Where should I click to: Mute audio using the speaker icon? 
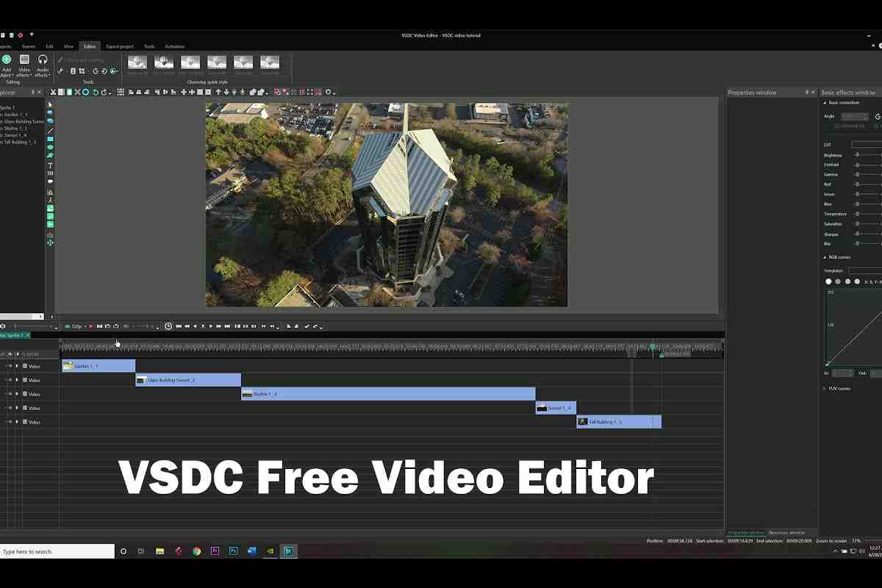tap(126, 326)
